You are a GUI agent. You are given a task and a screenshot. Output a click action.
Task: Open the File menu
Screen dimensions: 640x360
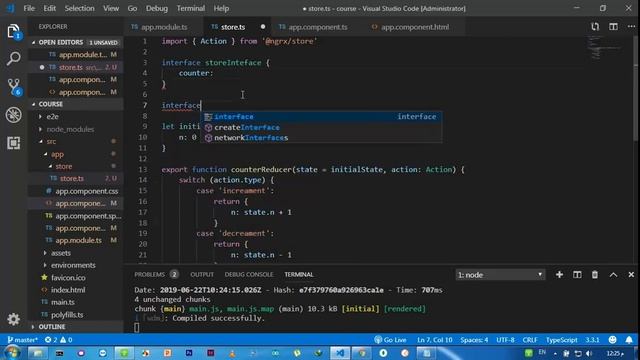(29, 8)
